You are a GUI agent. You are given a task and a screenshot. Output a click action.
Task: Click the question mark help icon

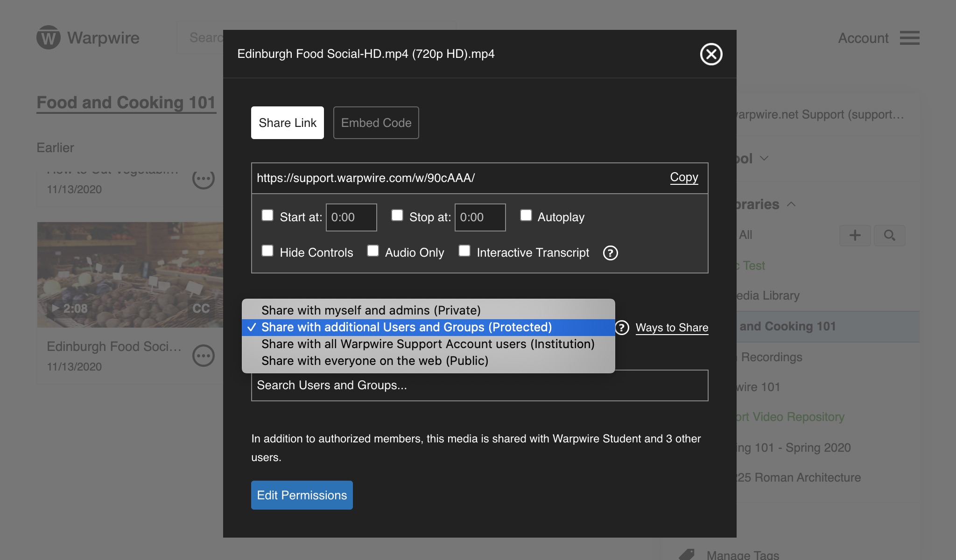tap(609, 252)
